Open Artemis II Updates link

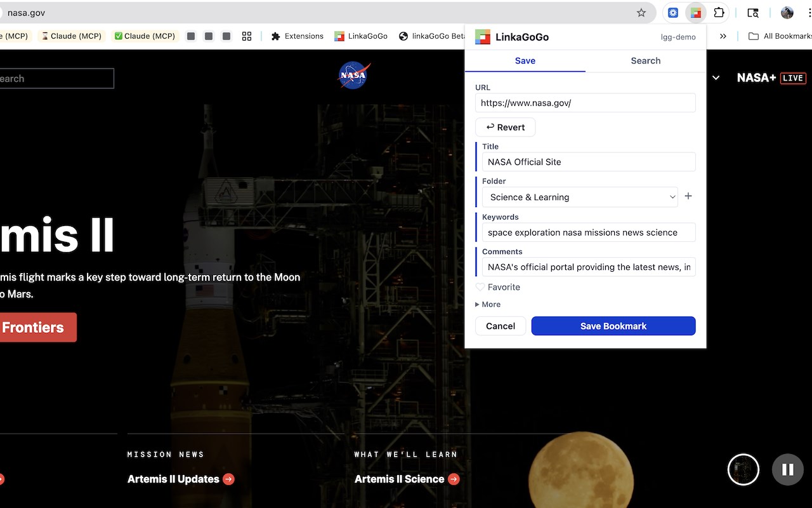coord(173,479)
